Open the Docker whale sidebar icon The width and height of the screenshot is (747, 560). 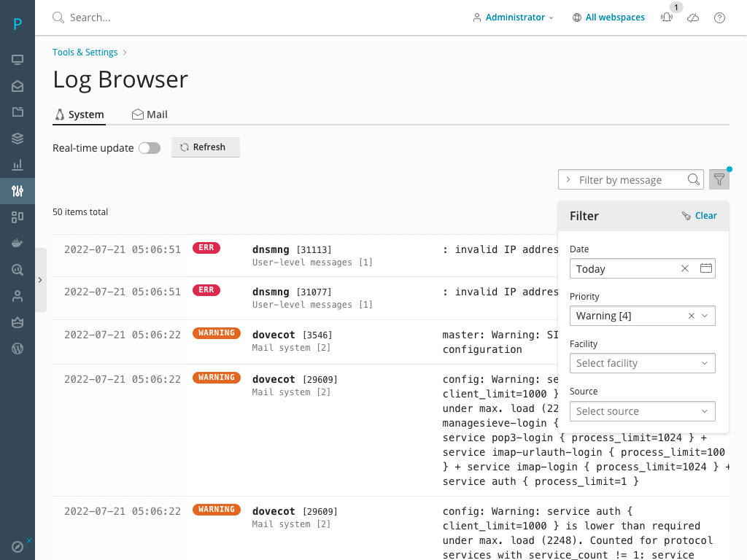click(x=18, y=244)
